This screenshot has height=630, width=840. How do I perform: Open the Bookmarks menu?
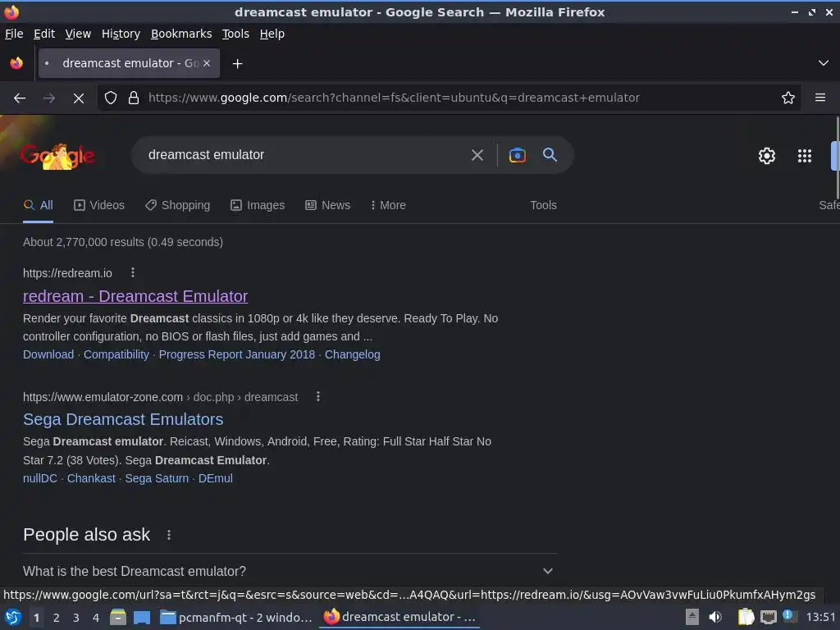(181, 34)
